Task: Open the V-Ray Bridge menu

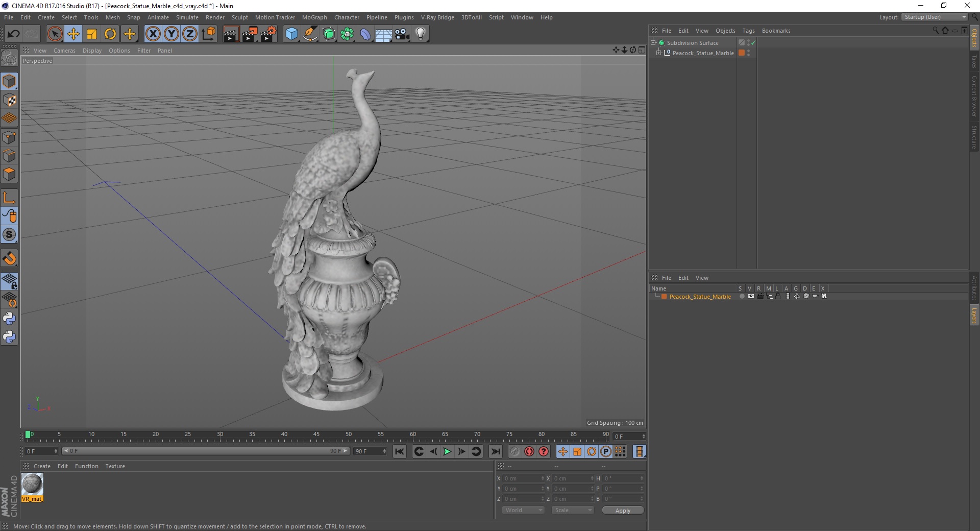Action: tap(437, 17)
